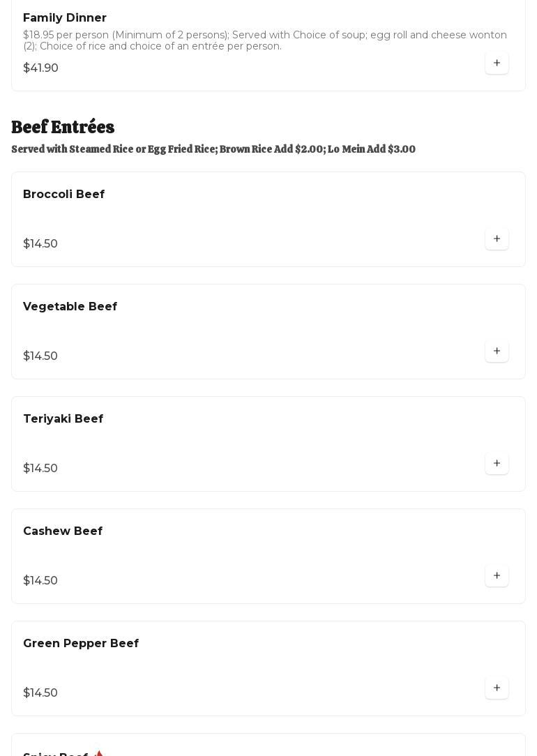Open the Broccoli Beef item title
The image size is (537, 756).
coord(63,195)
